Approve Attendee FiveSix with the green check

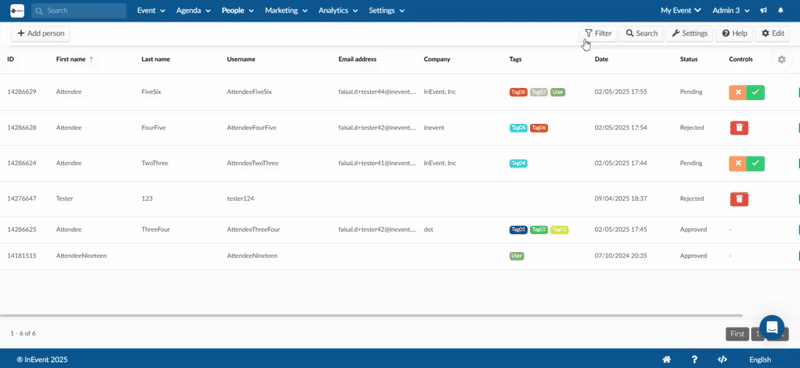pos(756,92)
